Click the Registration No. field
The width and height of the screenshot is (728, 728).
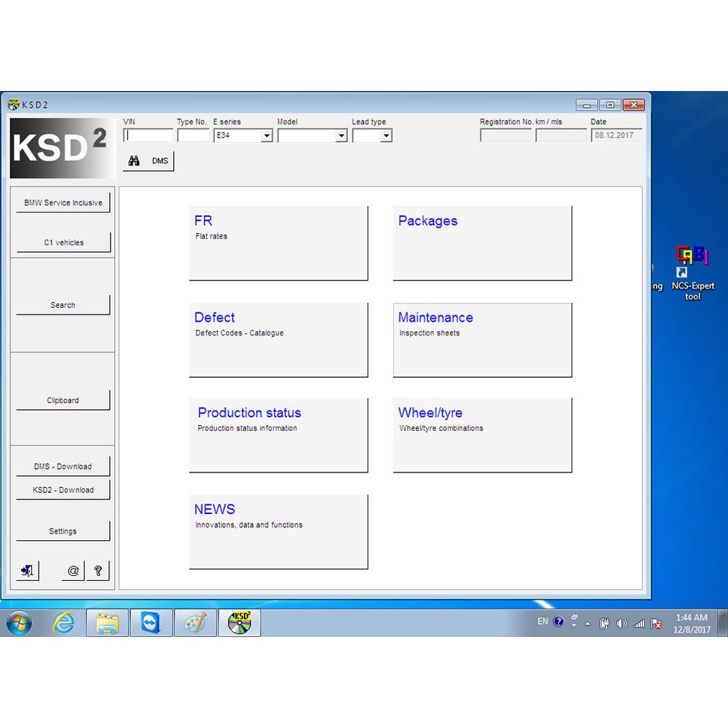506,135
